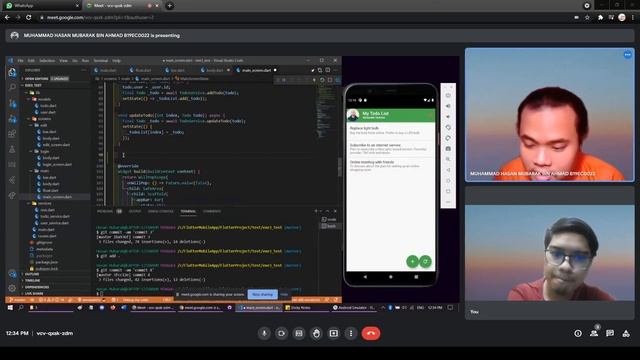Screen dimensions: 640x360
Task: Switch to the WhatsApp browser tab
Action: (x=41, y=6)
